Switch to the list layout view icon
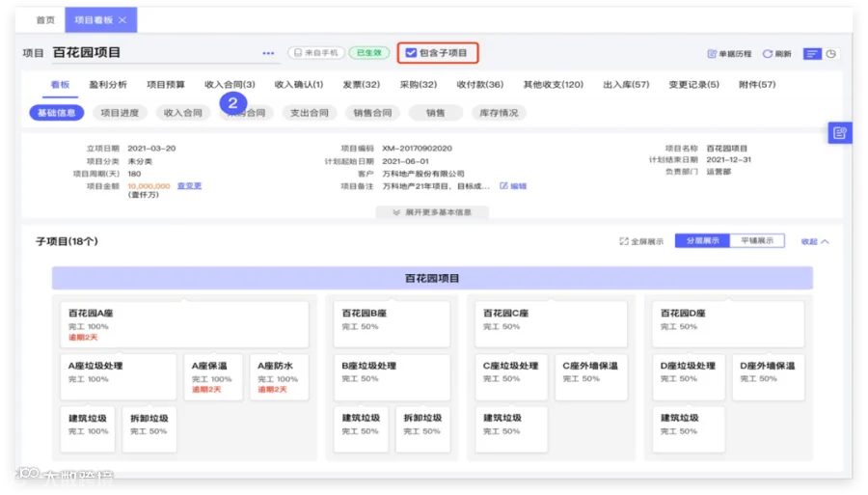 coord(812,54)
